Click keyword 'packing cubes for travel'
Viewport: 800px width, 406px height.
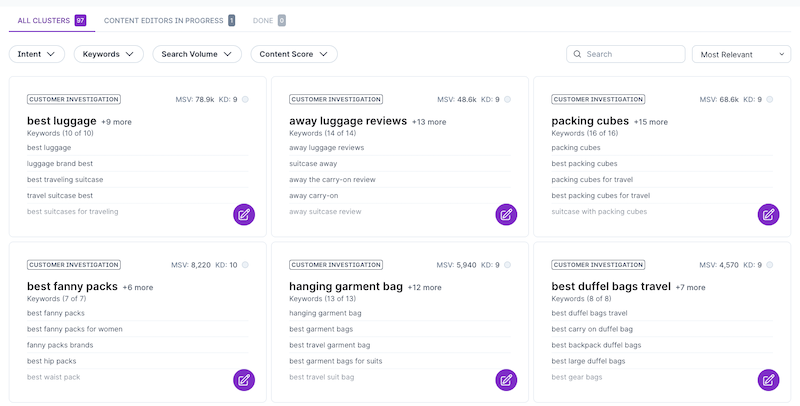[x=592, y=180]
